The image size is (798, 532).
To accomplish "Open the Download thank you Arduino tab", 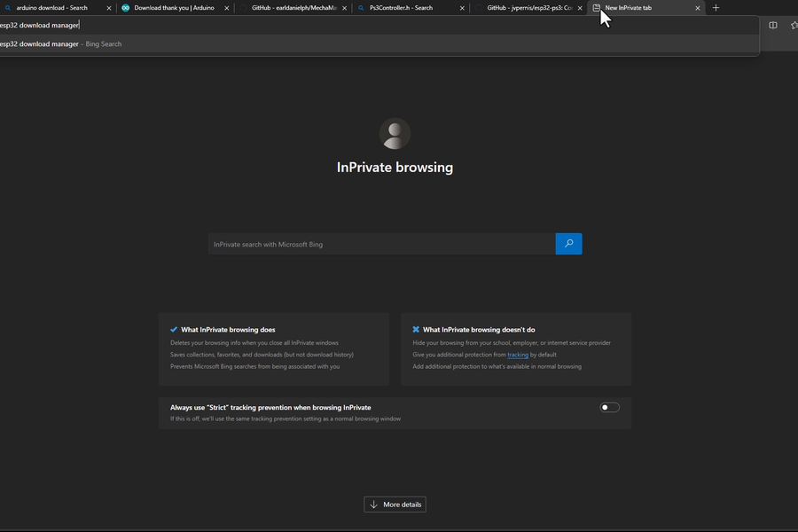I will pyautogui.click(x=175, y=8).
